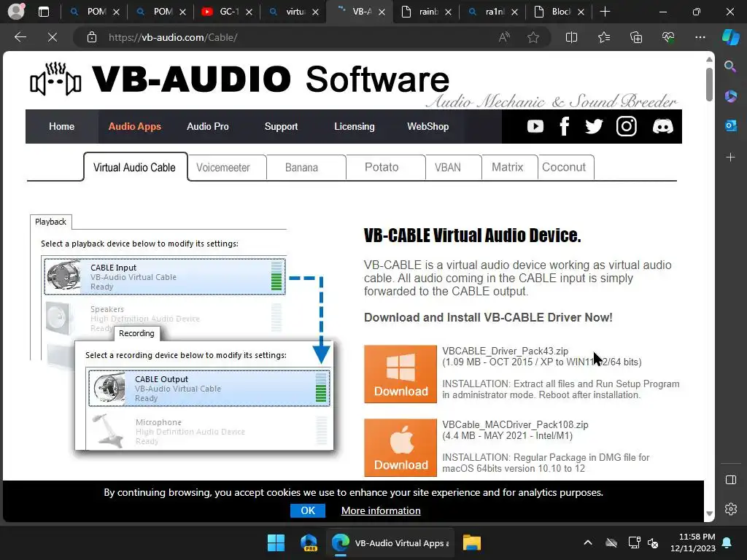Open the Audio Pro menu
This screenshot has height=560, width=747.
click(x=208, y=127)
